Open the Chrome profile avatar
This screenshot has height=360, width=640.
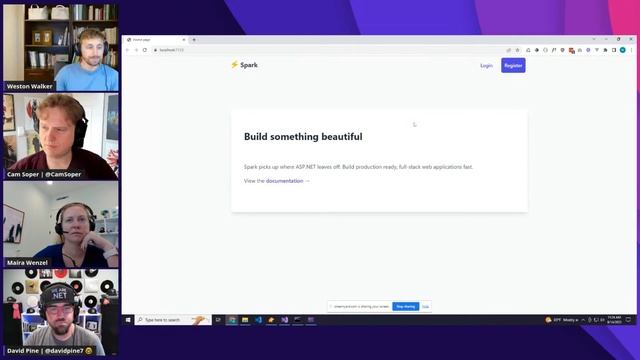point(622,50)
